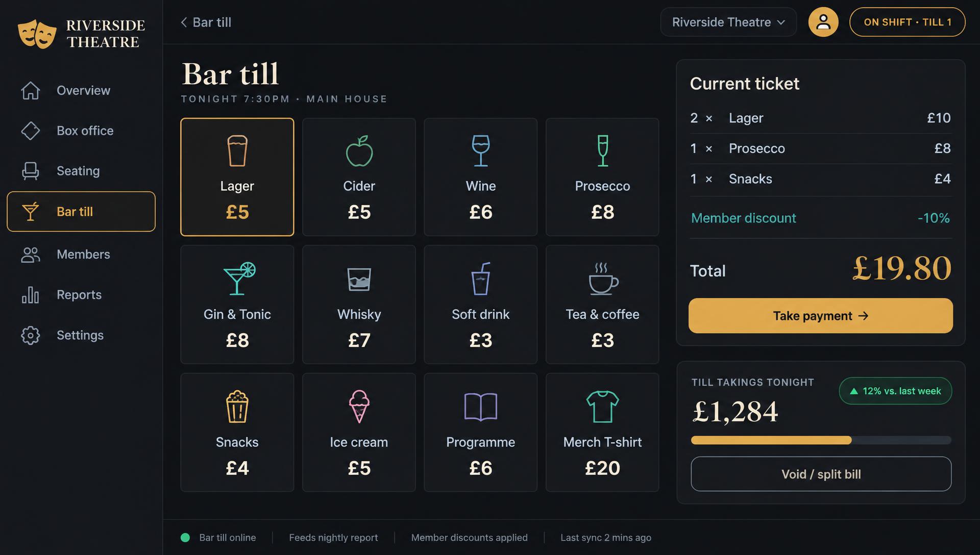Viewport: 980px width, 555px height.
Task: Select the Programme booklet icon
Action: pyautogui.click(x=481, y=407)
